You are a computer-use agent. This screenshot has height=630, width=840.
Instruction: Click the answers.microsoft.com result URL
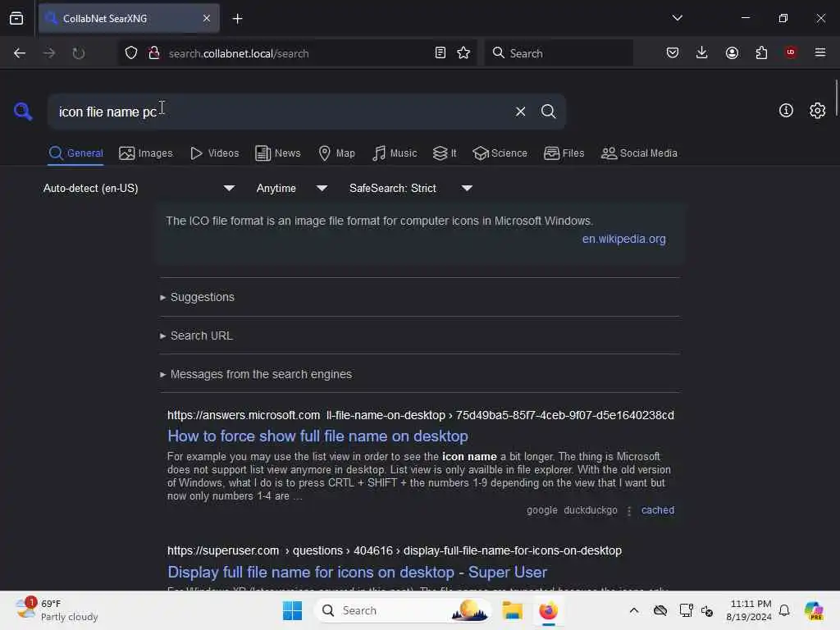pos(421,415)
